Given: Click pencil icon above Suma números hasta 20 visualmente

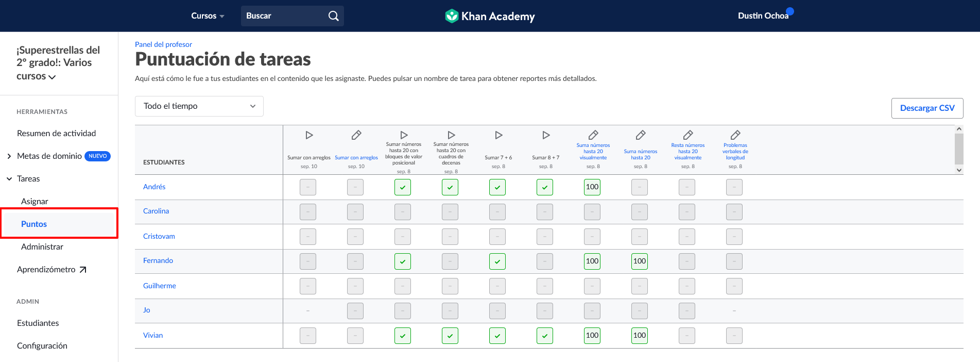Looking at the screenshot, I should (593, 135).
